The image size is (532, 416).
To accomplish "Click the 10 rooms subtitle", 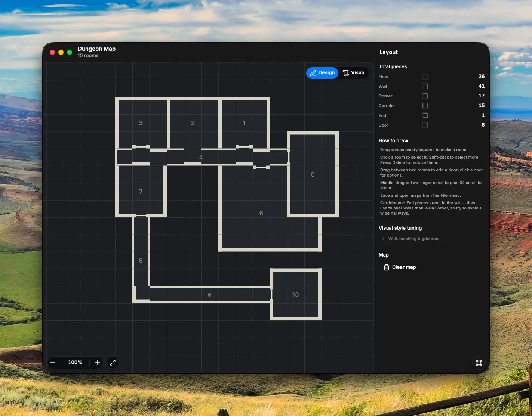I will pos(88,56).
